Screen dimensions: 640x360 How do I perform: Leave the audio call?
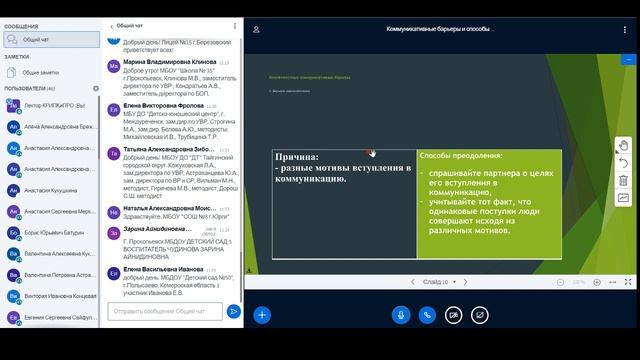[x=427, y=315]
